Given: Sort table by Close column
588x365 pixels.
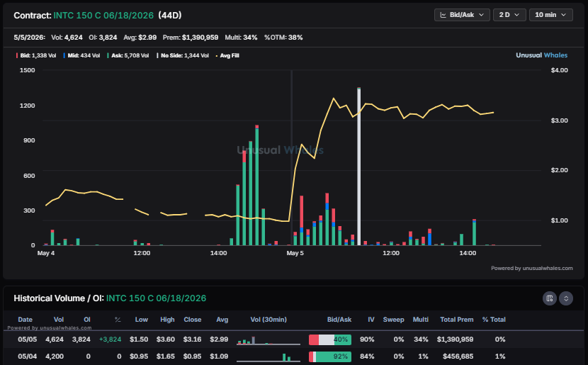Looking at the screenshot, I should point(193,320).
